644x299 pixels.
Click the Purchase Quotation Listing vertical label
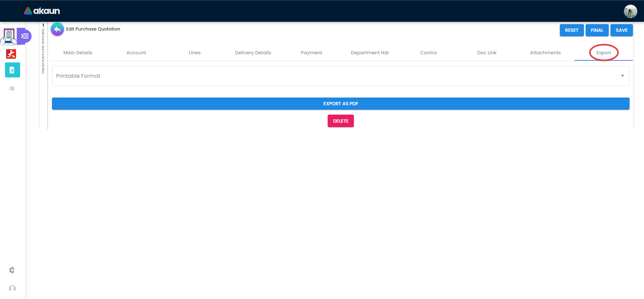43,51
